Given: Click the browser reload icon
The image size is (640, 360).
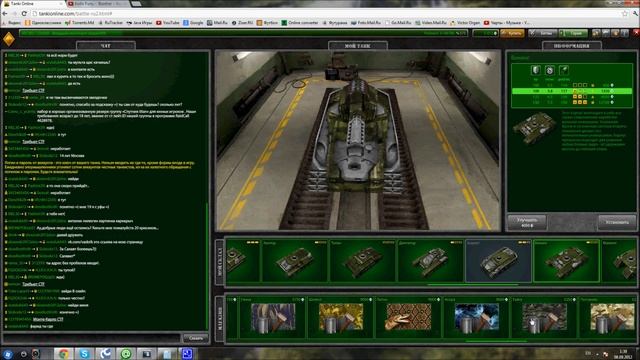Looking at the screenshot, I should pos(24,13).
